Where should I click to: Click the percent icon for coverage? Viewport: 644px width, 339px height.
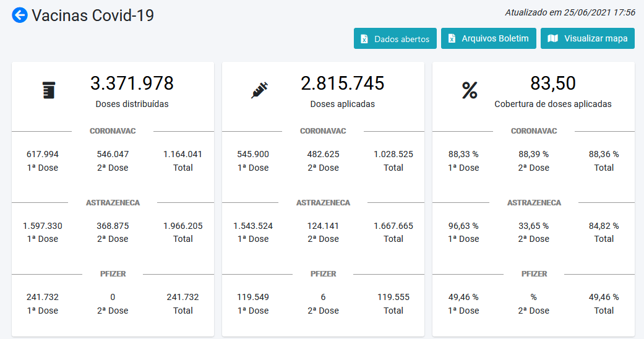click(470, 91)
